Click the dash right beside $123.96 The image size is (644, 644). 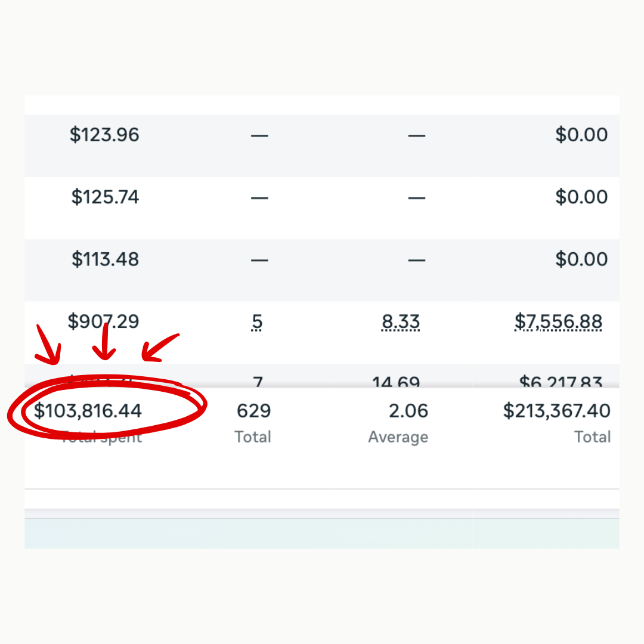coord(259,136)
